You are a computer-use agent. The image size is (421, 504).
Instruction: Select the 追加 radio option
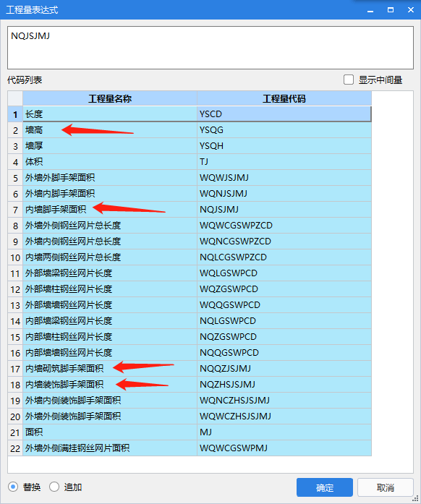[54, 487]
